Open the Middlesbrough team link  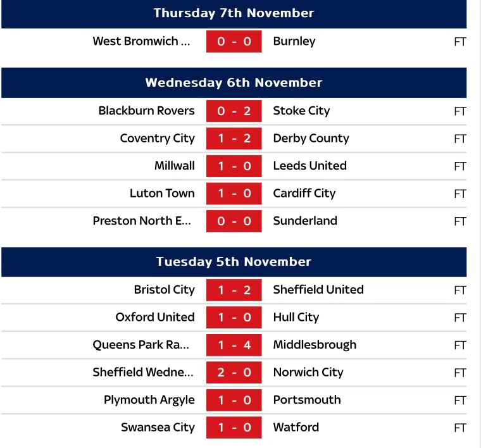[315, 345]
